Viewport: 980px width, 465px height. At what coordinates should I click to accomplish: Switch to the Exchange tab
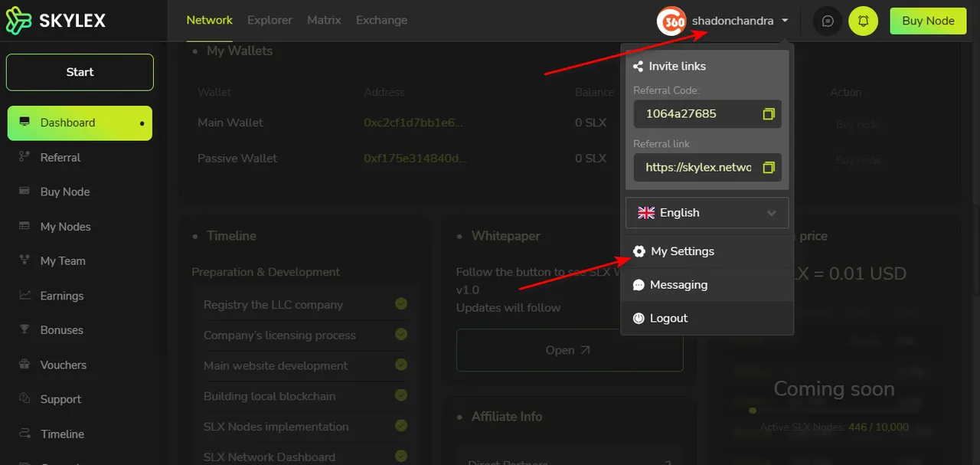point(381,20)
